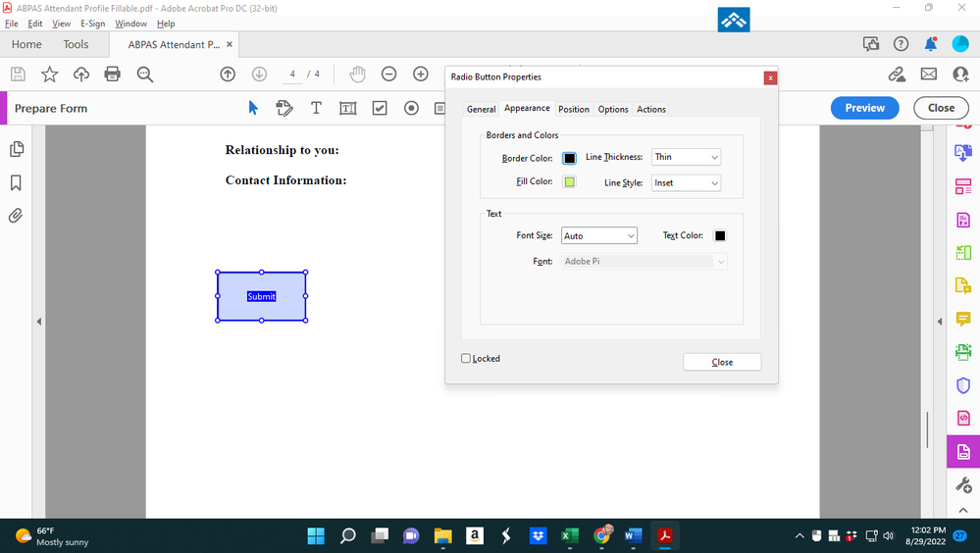Open Excel from the taskbar

(x=569, y=535)
